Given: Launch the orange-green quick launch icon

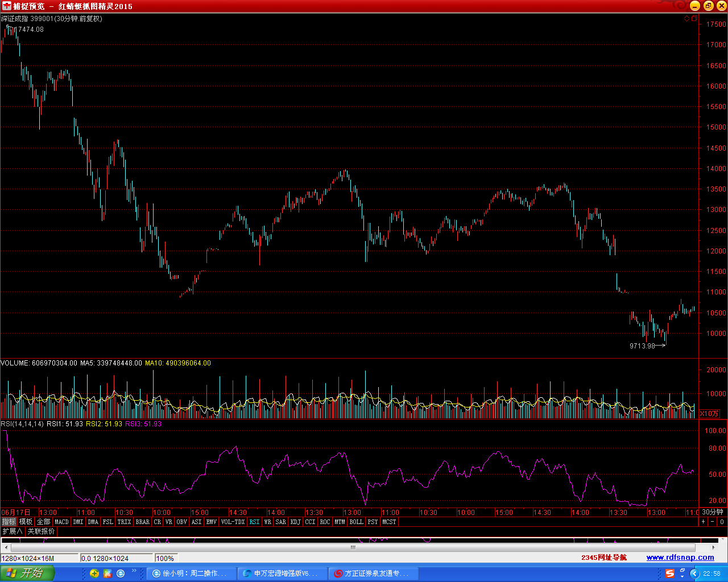Looking at the screenshot, I should tap(107, 573).
